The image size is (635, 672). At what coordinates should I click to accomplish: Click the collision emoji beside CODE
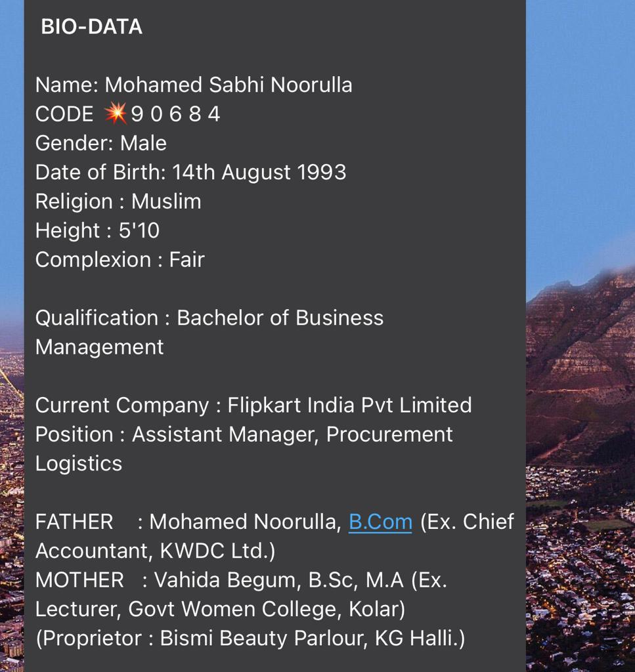116,114
